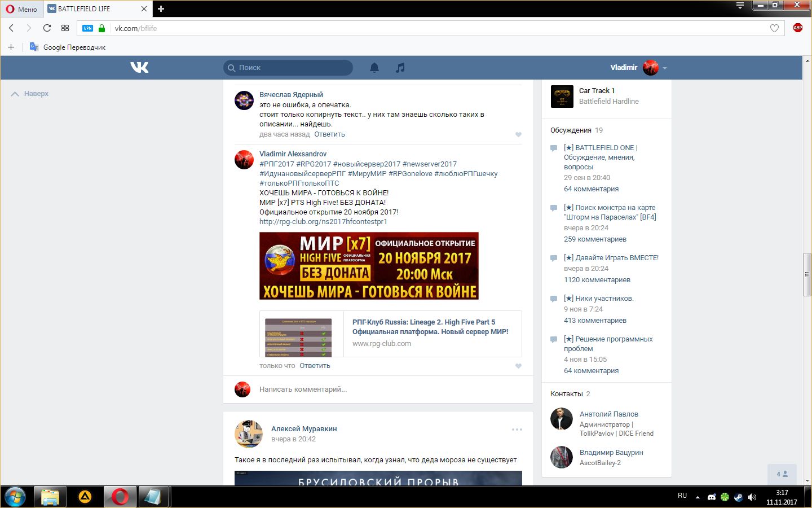The width and height of the screenshot is (812, 508).
Task: Open Алексей Муравкин's profile
Action: (x=304, y=429)
